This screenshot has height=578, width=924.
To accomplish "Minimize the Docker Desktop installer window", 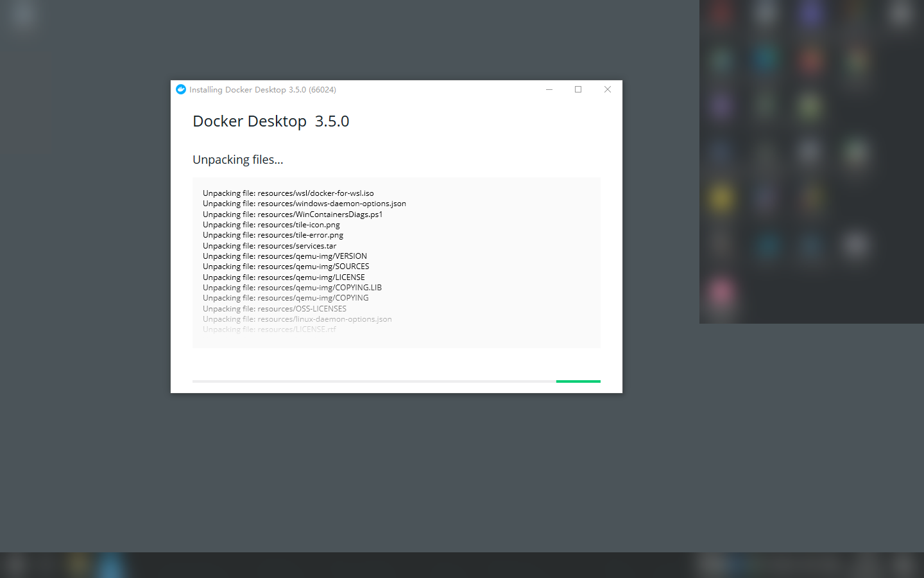I will coord(549,89).
